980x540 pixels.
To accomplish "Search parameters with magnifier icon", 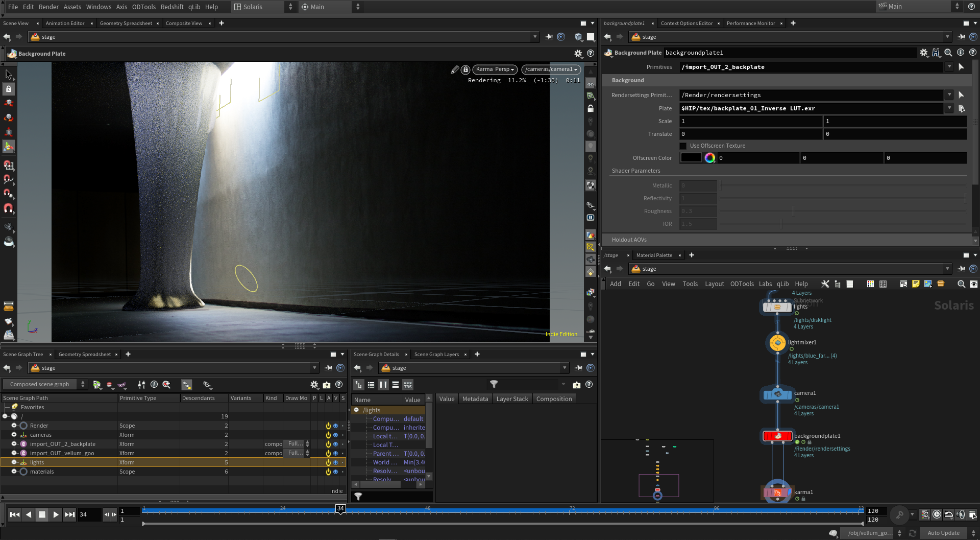I will (948, 53).
